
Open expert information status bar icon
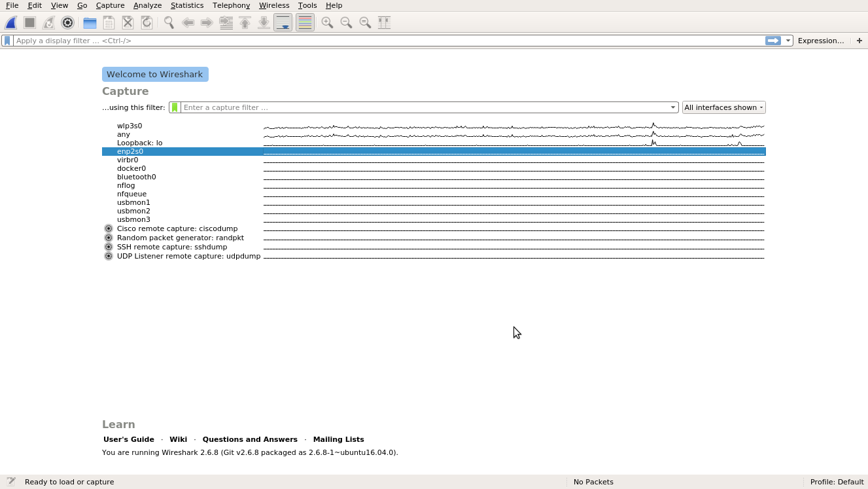pos(11,482)
